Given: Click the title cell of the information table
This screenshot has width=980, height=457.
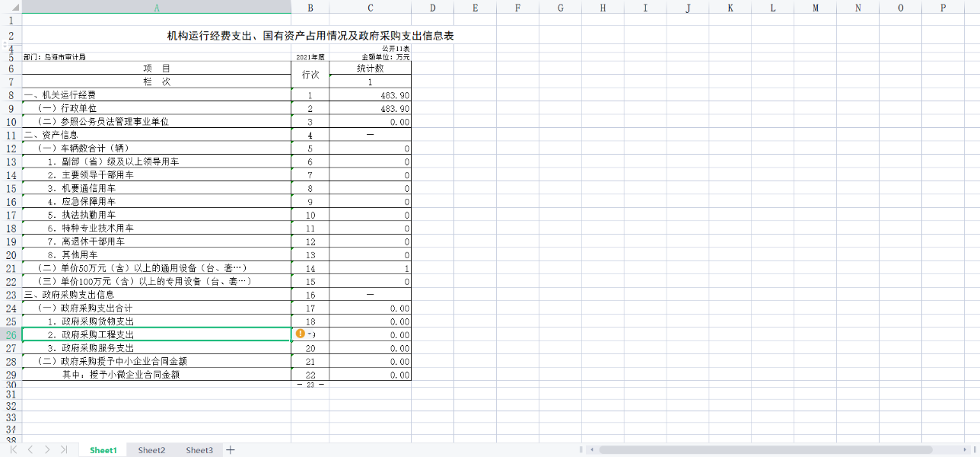Looking at the screenshot, I should 310,36.
